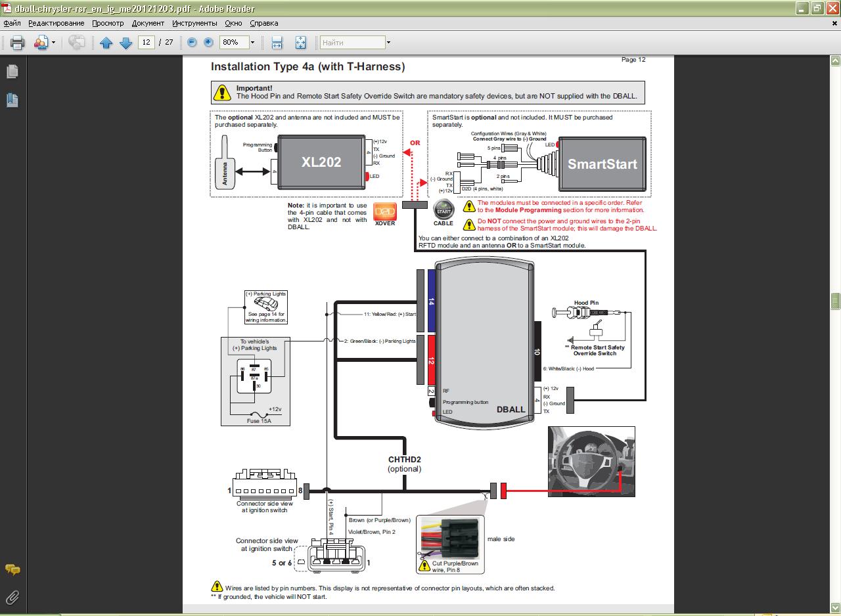Click the 'Cut Purple/Brown wire, Pin 8' caption

455,567
